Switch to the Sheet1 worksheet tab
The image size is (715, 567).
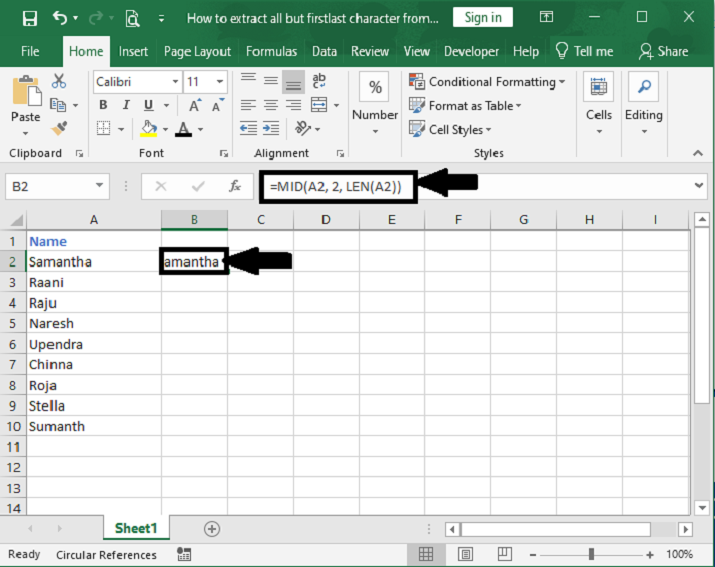click(135, 529)
